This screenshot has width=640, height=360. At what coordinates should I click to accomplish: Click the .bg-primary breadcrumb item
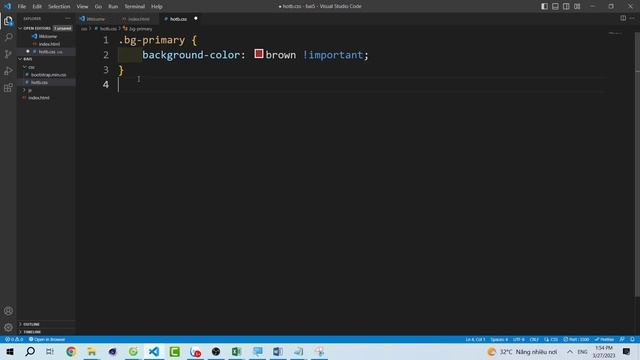(138, 29)
